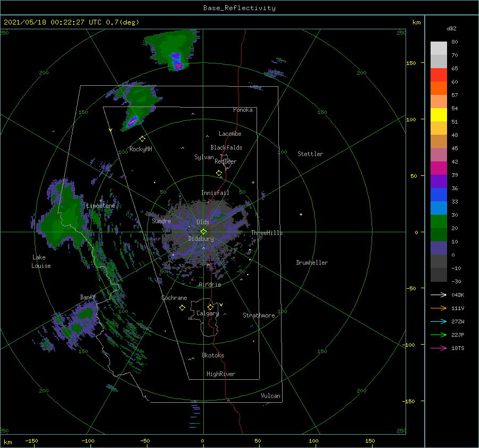Select the yellow diamond marker above the Calgary label
The height and width of the screenshot is (448, 479).
pos(210,307)
